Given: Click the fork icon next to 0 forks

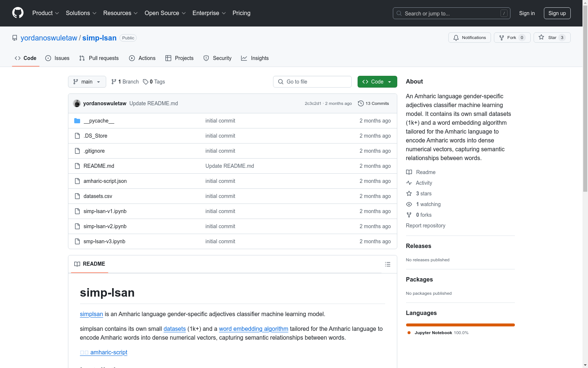Looking at the screenshot, I should (x=409, y=215).
